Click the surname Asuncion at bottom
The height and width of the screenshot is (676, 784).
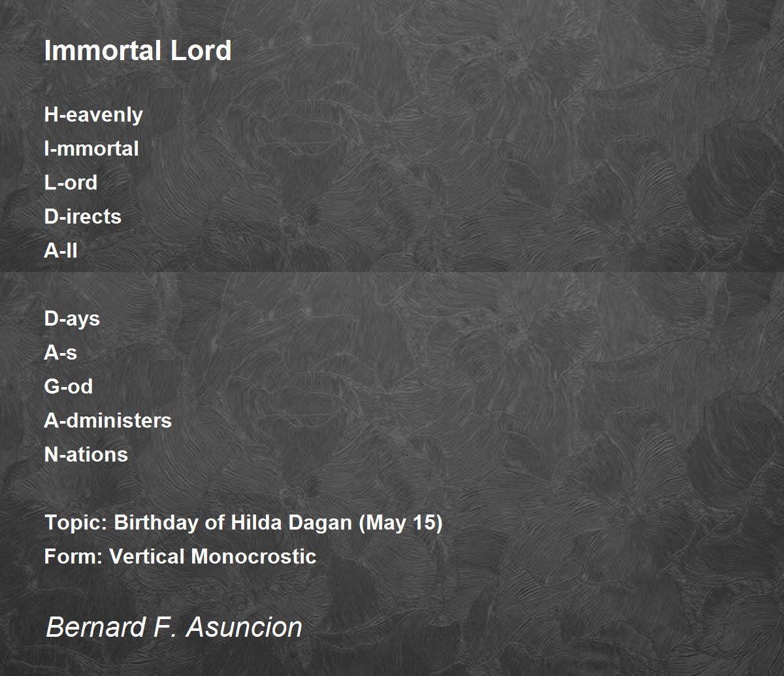pos(244,627)
